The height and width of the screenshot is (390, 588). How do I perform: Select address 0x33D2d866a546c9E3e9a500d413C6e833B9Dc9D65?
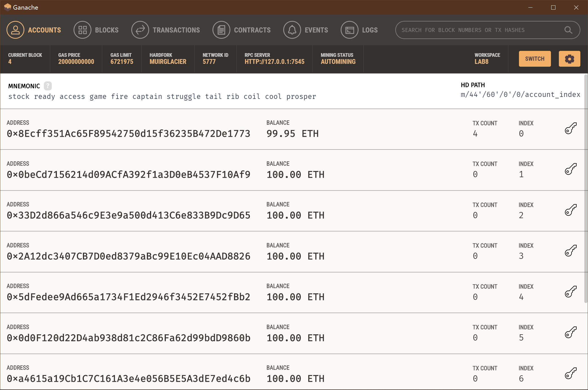click(x=128, y=215)
